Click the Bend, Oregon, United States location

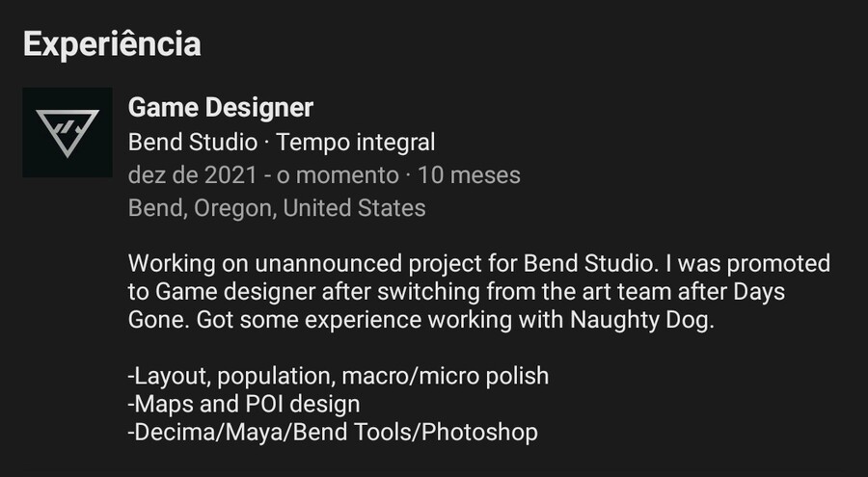pyautogui.click(x=277, y=208)
